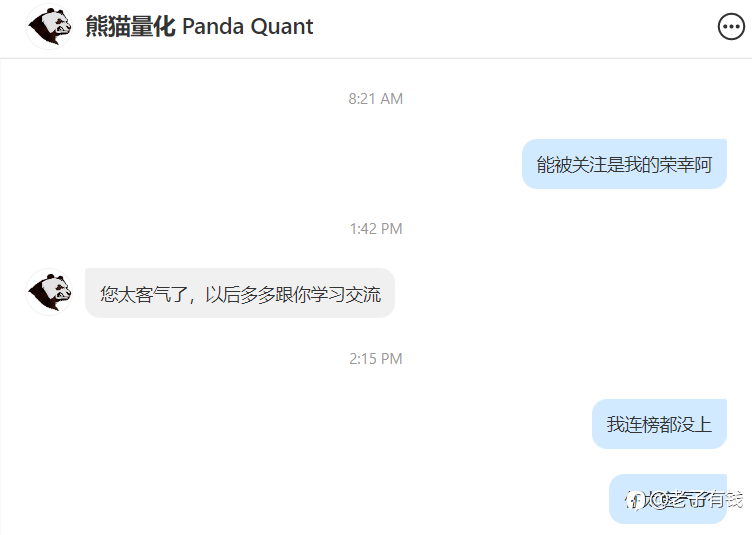Click the 以后多多跟你学习交流 phrase in the reply
The image size is (752, 535).
(293, 294)
